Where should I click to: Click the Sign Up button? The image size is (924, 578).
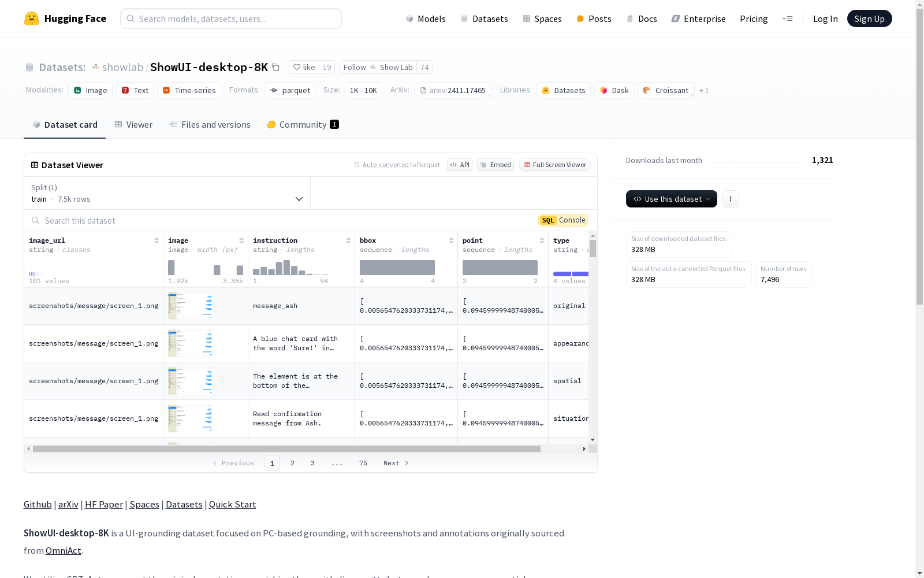[869, 18]
